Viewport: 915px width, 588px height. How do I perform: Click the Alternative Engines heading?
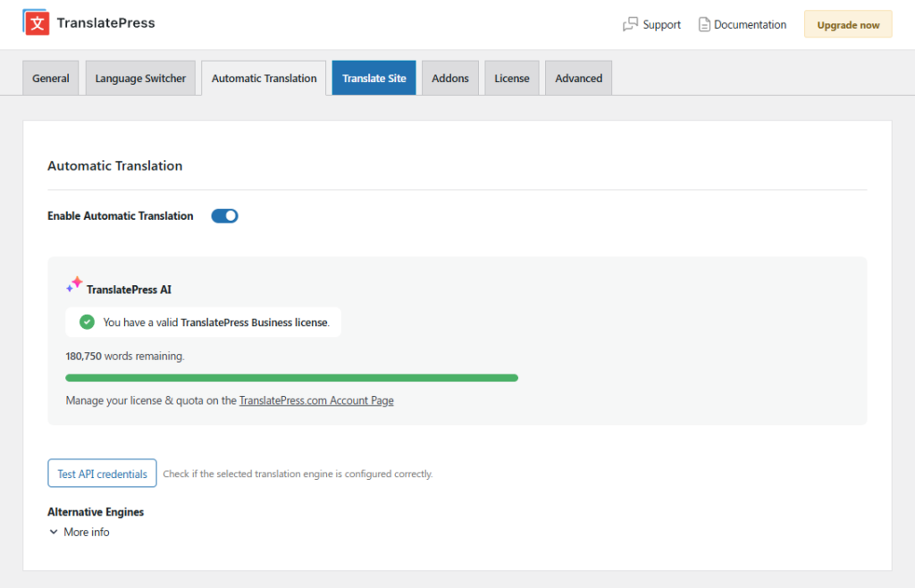(96, 512)
